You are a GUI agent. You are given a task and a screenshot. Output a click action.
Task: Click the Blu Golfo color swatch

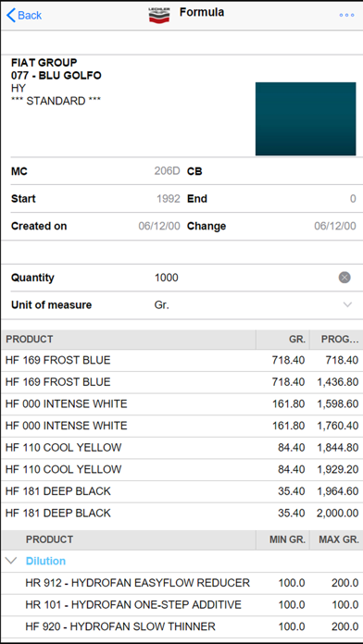[306, 118]
